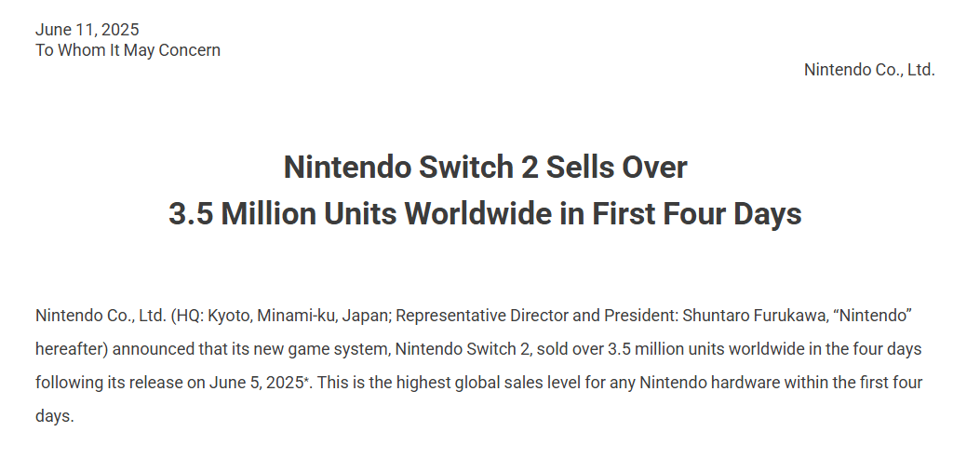Click the right-aligned Nintendo Co., Ltd. sender line
This screenshot has height=459, width=980.
pos(868,70)
